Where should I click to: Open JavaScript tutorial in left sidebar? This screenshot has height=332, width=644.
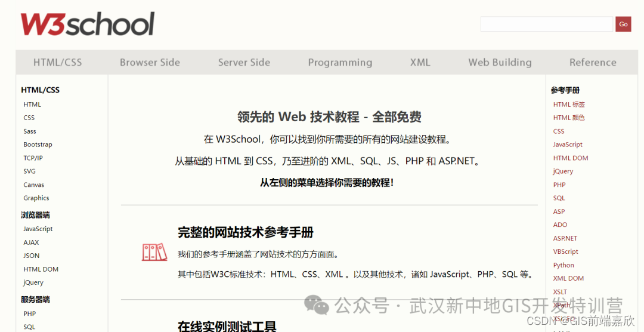(x=38, y=229)
